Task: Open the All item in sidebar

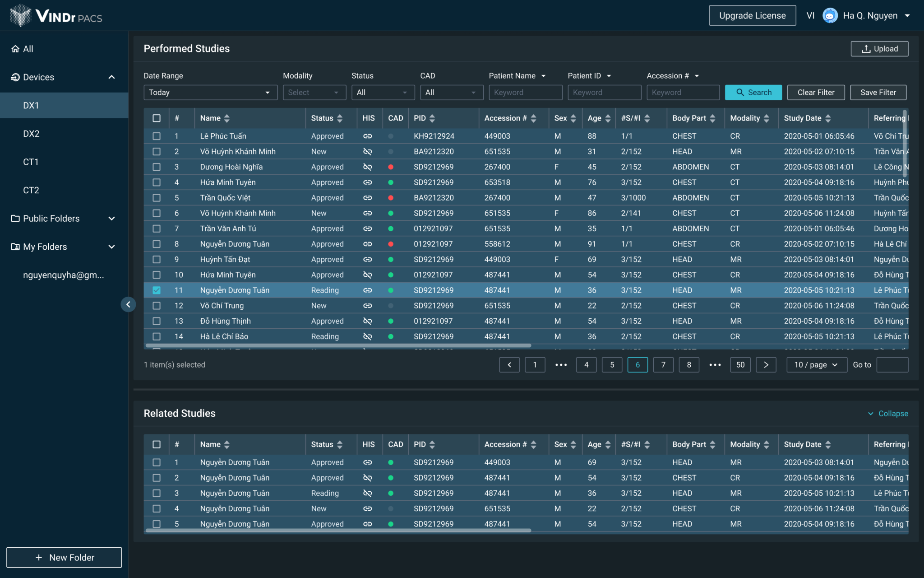Action: tap(28, 49)
